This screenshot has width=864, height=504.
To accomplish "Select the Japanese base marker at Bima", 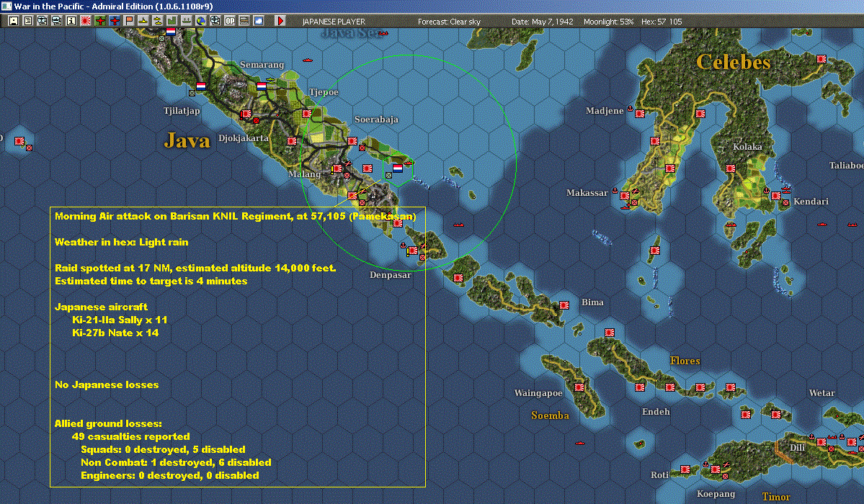I will tap(564, 305).
